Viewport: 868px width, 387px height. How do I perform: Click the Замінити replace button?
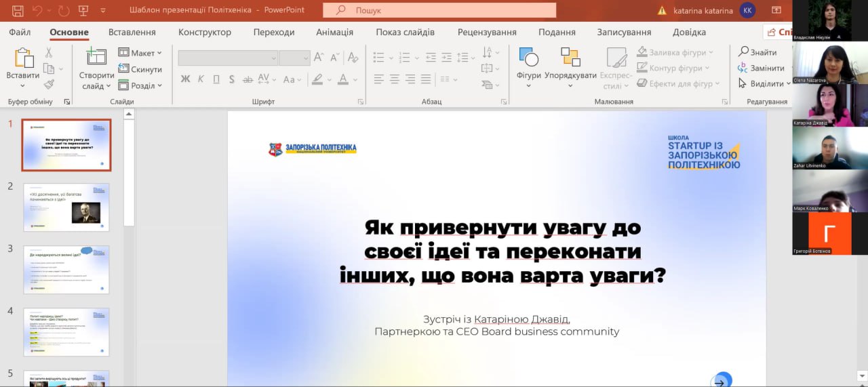click(x=761, y=68)
